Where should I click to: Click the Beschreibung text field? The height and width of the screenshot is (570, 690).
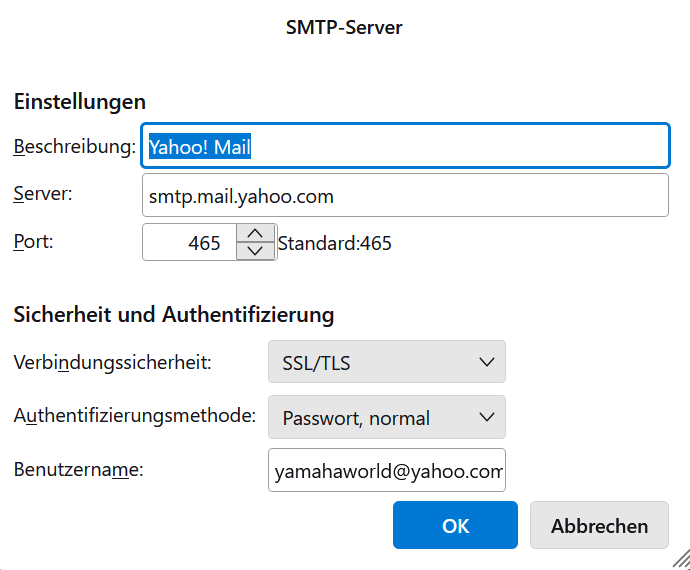(x=405, y=146)
